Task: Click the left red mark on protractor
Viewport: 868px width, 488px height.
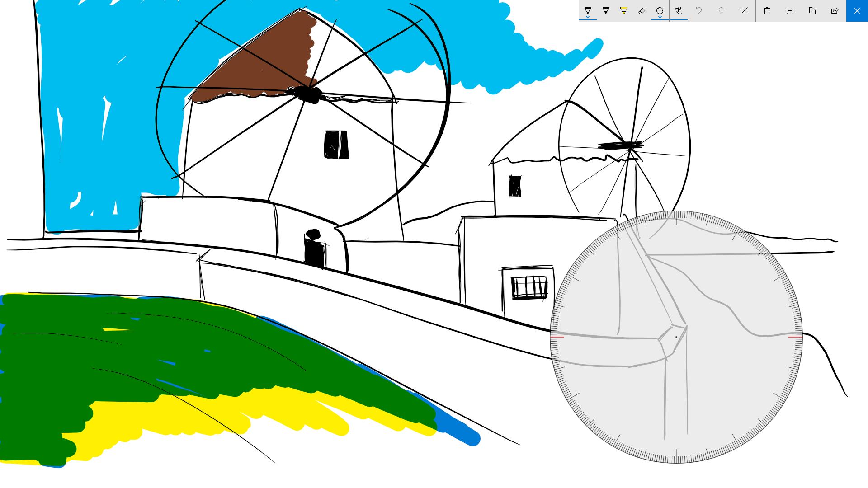Action: [557, 337]
